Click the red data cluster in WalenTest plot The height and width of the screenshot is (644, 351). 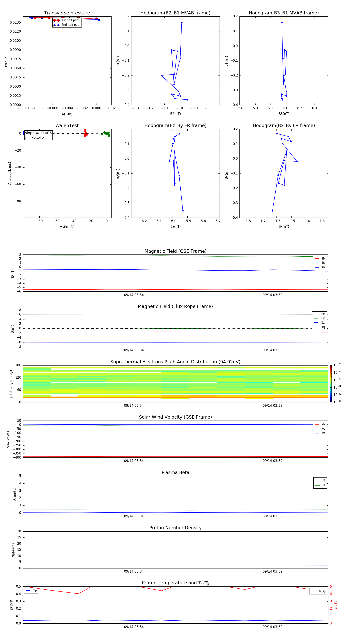tap(85, 134)
